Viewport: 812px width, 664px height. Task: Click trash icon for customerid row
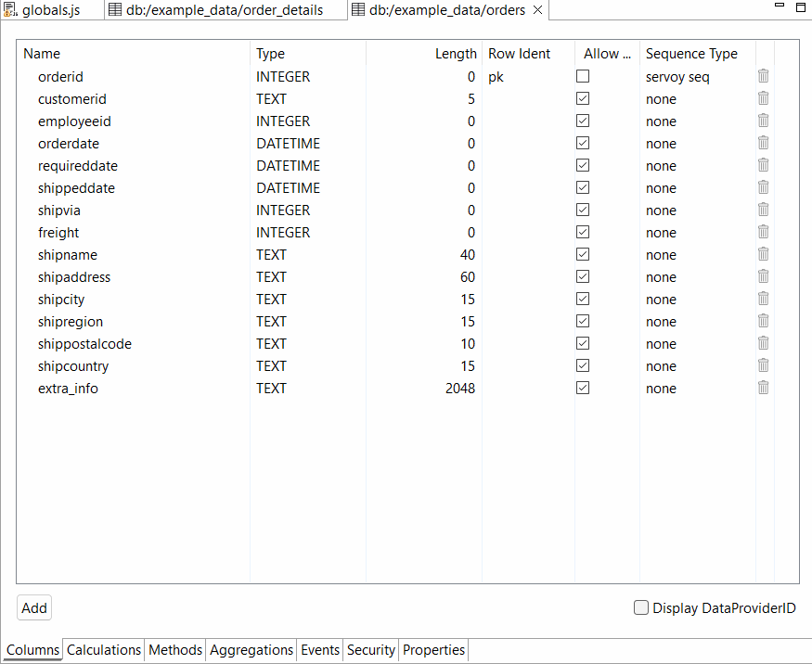tap(763, 98)
